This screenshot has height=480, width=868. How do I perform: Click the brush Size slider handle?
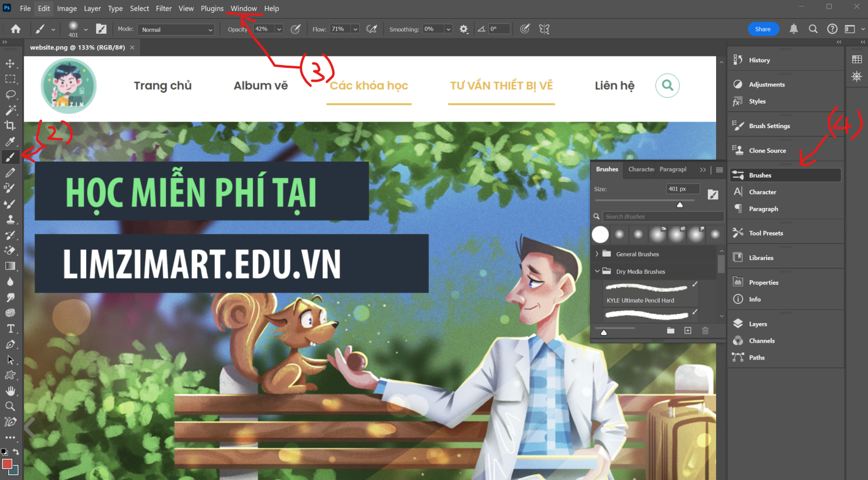point(680,205)
